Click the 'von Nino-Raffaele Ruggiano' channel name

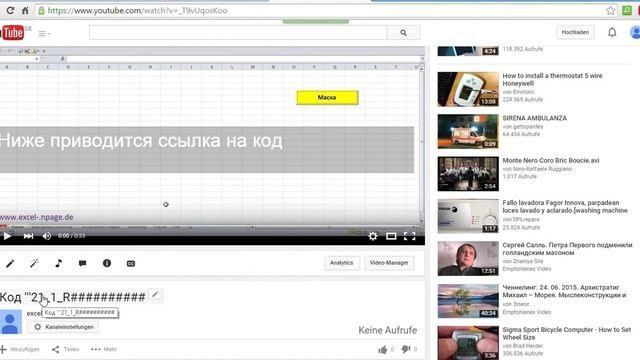pyautogui.click(x=537, y=169)
